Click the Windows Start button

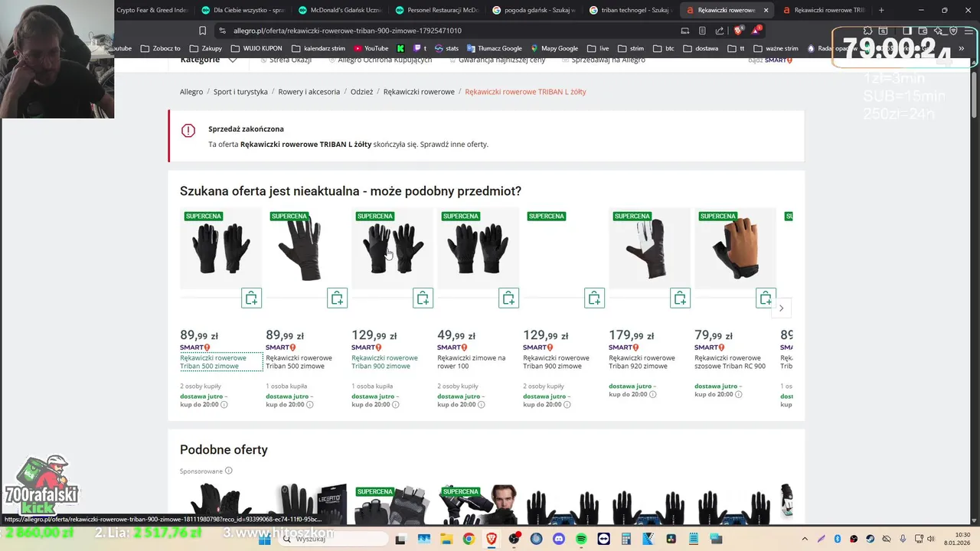click(265, 539)
